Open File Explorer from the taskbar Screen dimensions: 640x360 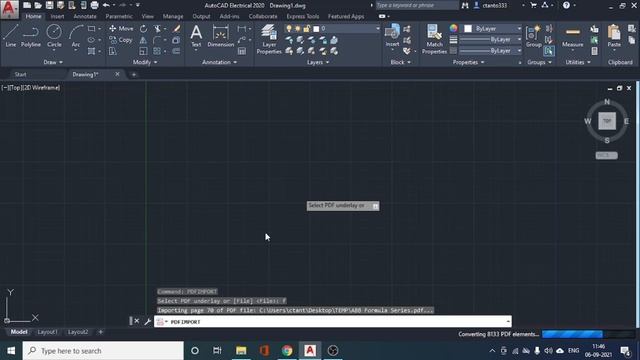(x=241, y=351)
